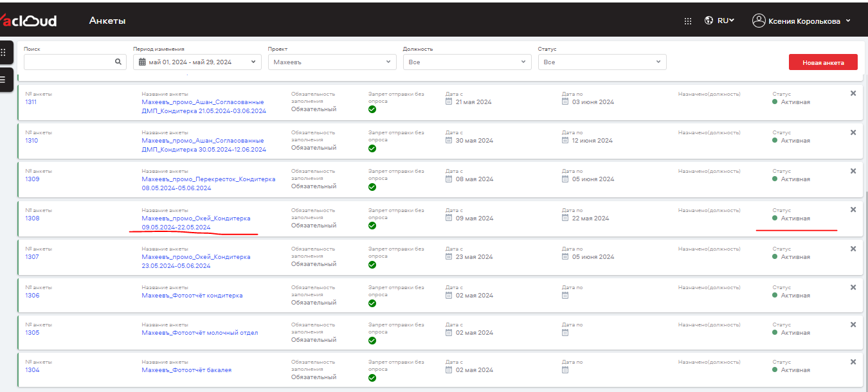
Task: Open the Период изменения date range picker
Action: click(197, 62)
